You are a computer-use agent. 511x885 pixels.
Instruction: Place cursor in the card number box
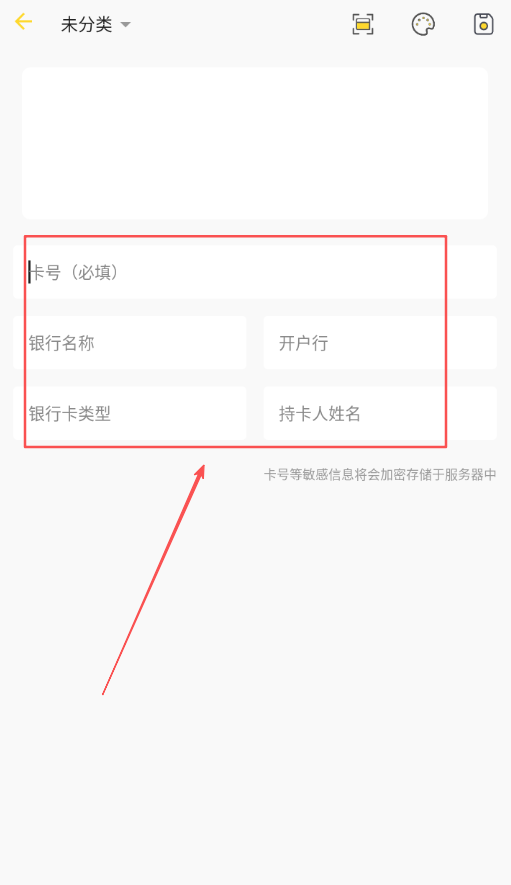(255, 272)
